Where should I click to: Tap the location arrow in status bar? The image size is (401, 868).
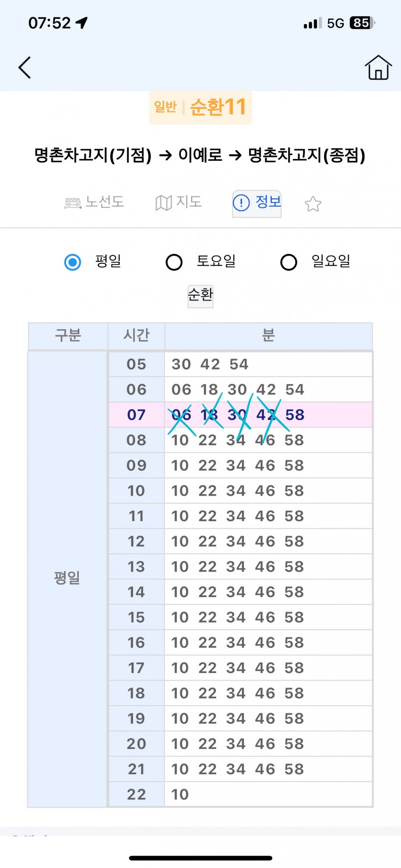coord(82,23)
